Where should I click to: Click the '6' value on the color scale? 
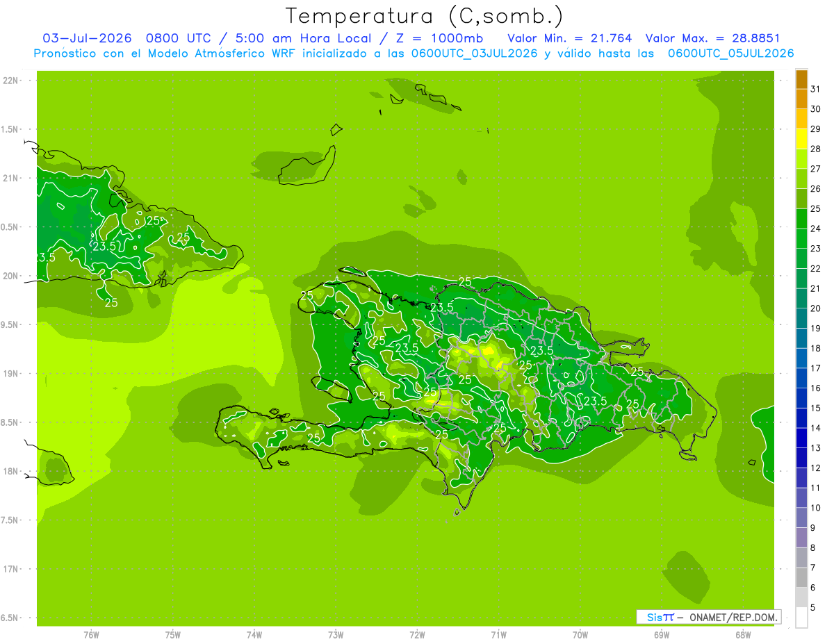tap(812, 588)
